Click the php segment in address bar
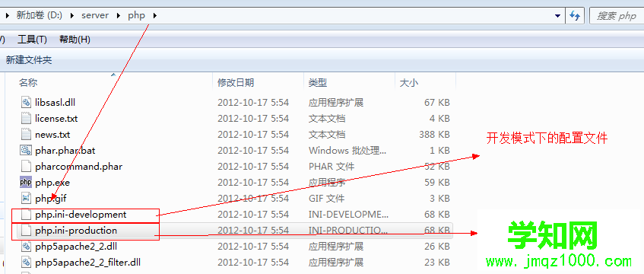Viewport: 644px width, 274px height. tap(136, 16)
